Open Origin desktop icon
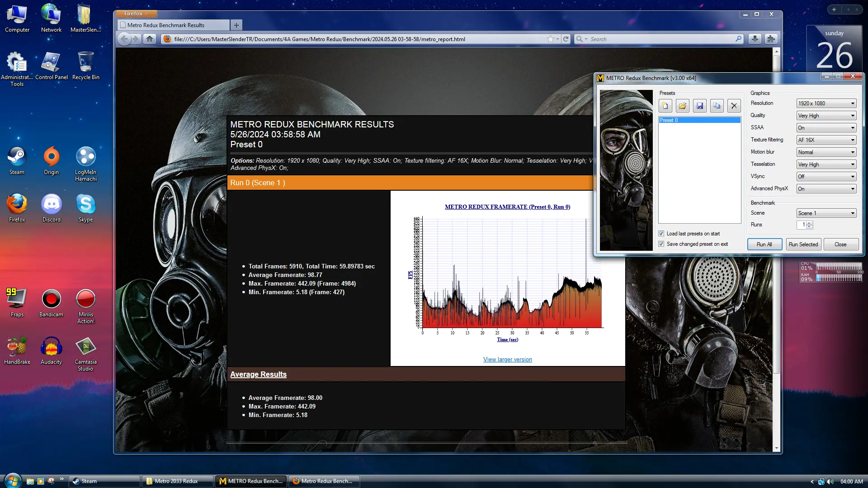868x488 pixels. click(x=51, y=161)
